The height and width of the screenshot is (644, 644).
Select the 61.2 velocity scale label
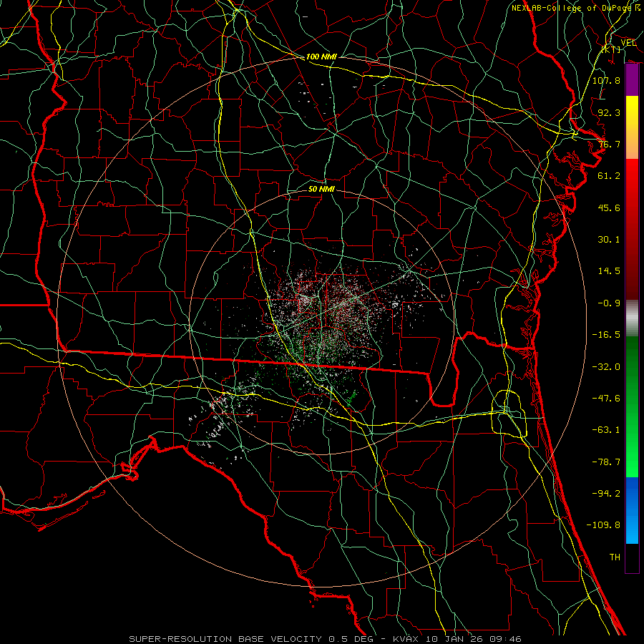click(x=609, y=176)
